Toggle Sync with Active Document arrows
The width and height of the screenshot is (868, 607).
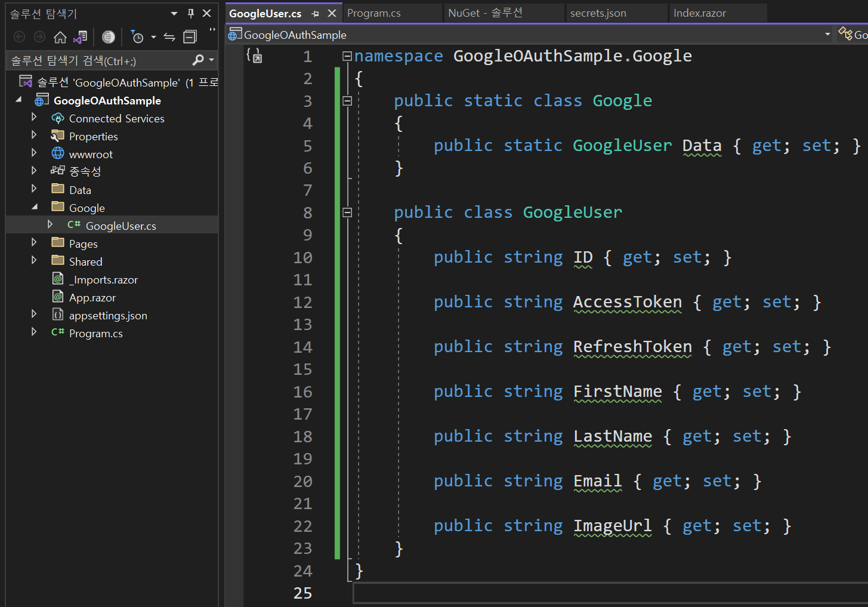169,38
